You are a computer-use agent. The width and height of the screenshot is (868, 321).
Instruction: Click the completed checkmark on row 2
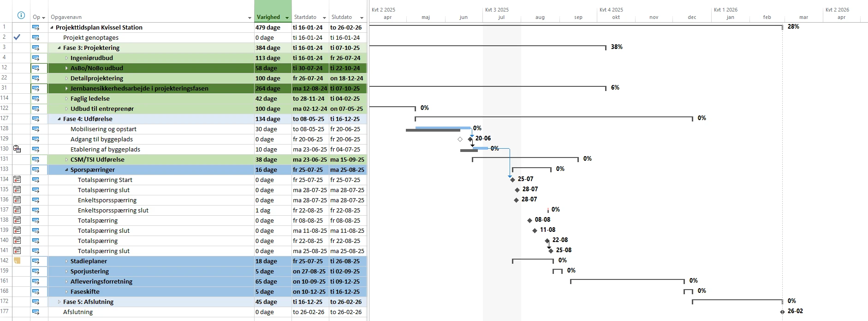17,37
